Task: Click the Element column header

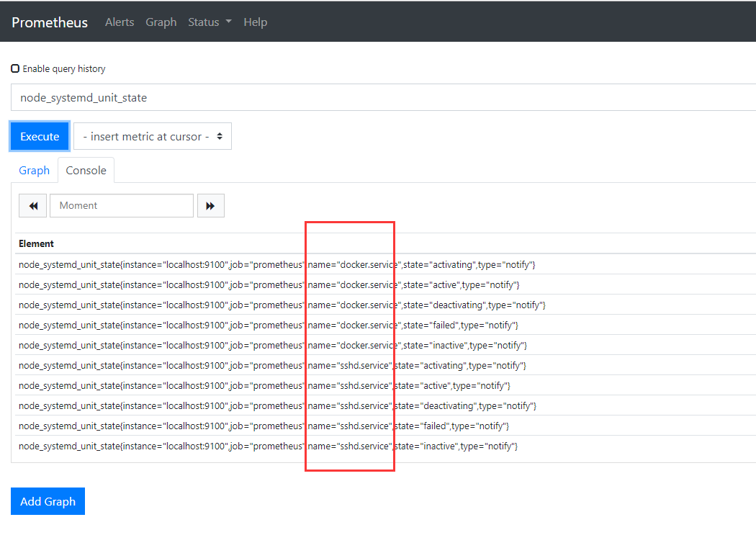Action: click(x=36, y=243)
